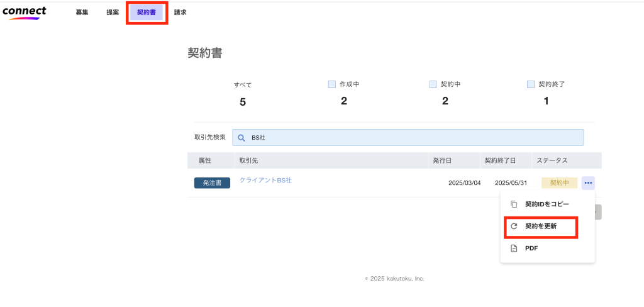644x307 pixels.
Task: Click the 発注書 attribute badge
Action: (x=212, y=183)
